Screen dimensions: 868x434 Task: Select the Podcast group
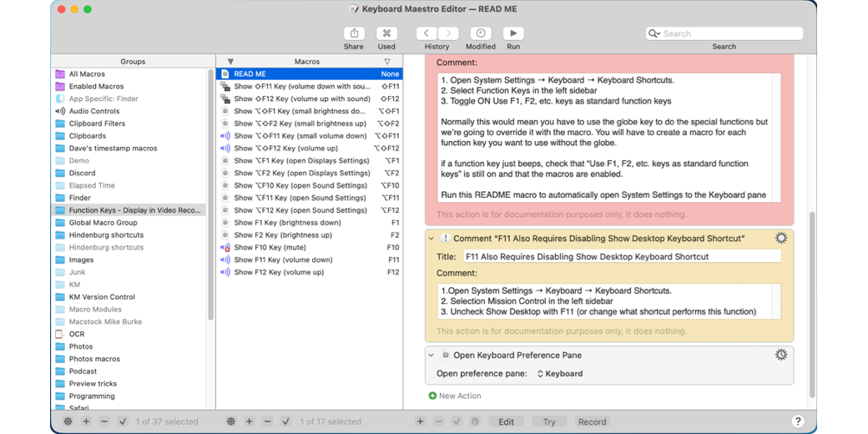point(129,371)
